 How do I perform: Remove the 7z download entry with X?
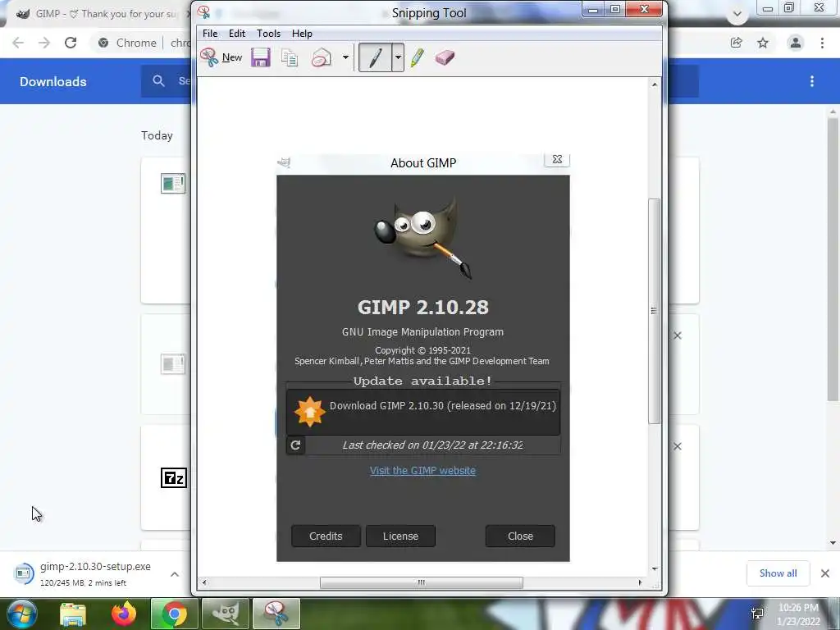tap(678, 446)
